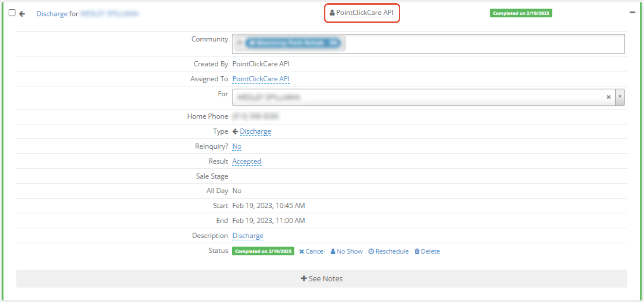644x302 pixels.
Task: Edit the Assigned To PointClickCare API link
Action: (x=261, y=79)
